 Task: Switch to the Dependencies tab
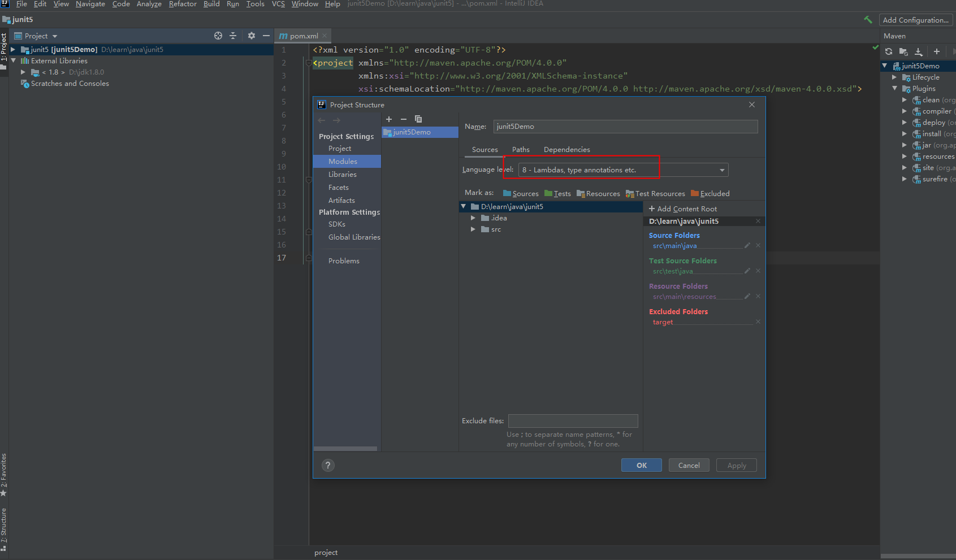(567, 150)
